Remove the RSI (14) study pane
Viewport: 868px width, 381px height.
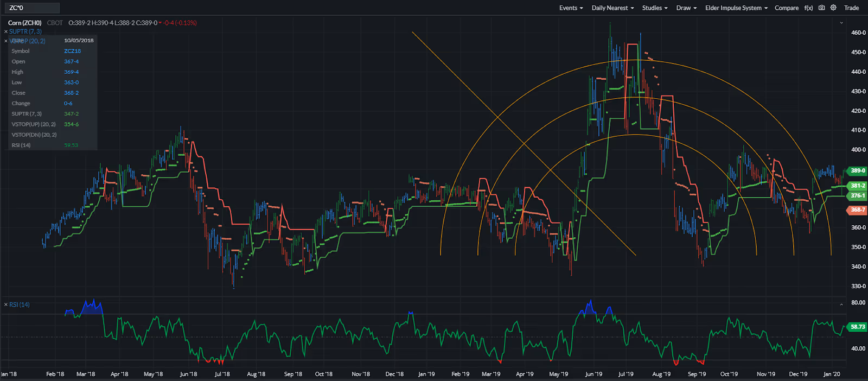[6, 304]
